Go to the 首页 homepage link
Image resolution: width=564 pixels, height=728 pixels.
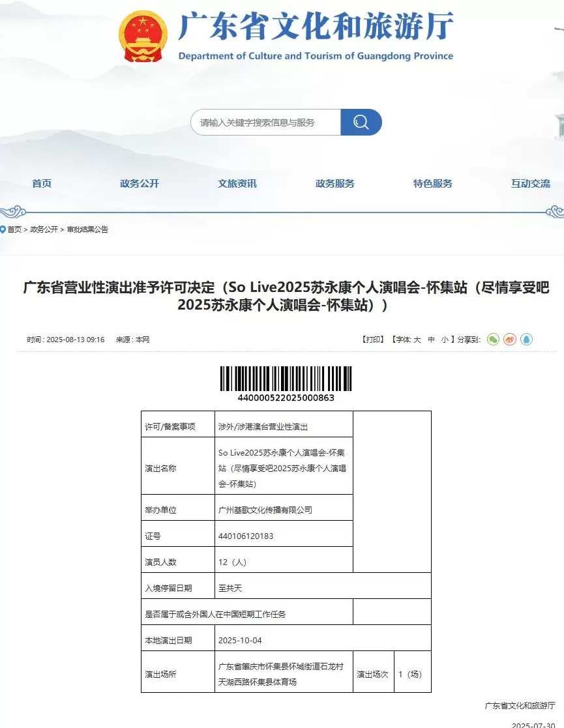pos(41,184)
